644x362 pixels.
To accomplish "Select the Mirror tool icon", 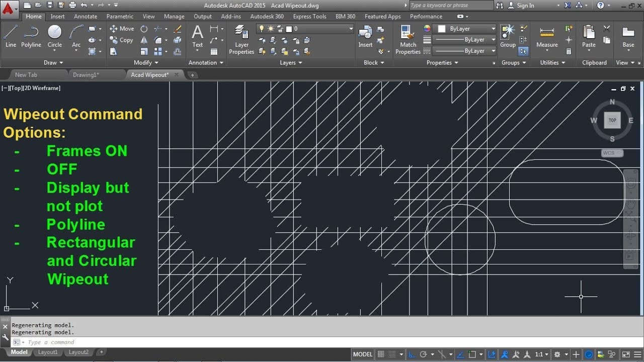I will (x=144, y=40).
